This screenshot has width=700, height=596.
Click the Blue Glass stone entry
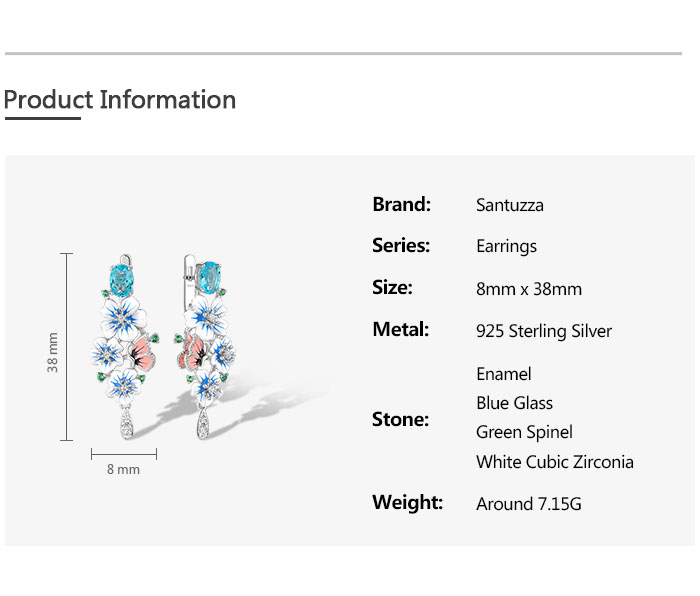(514, 403)
